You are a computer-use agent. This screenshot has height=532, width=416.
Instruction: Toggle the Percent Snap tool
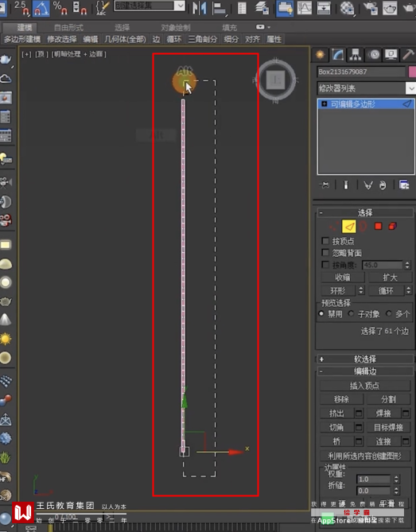[60, 7]
